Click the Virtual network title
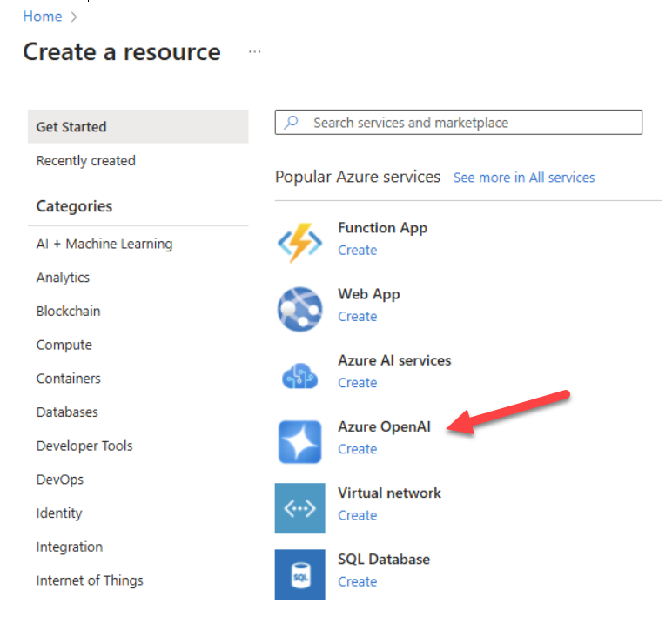This screenshot has height=617, width=672. [x=389, y=493]
